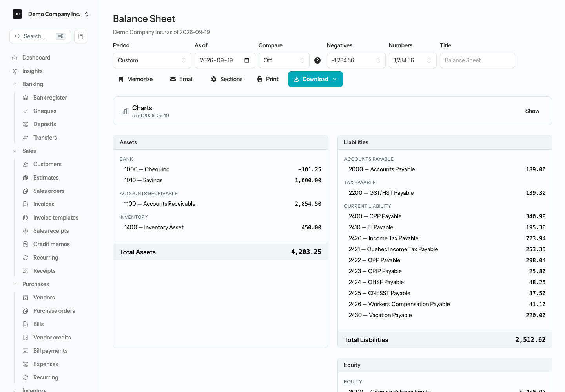Click the Credit memos document icon
Image resolution: width=565 pixels, height=392 pixels.
pos(26,244)
